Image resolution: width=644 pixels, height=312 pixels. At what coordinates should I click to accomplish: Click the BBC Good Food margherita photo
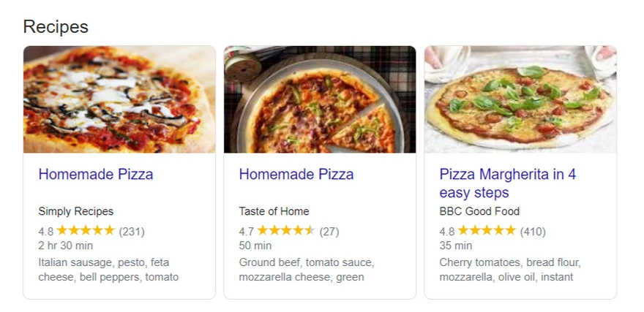tap(520, 99)
